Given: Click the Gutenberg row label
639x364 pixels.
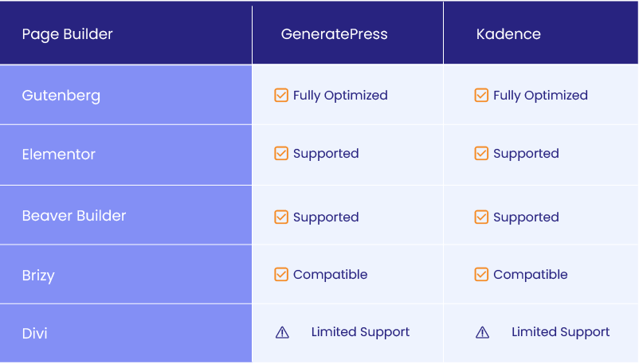Looking at the screenshot, I should coord(61,96).
